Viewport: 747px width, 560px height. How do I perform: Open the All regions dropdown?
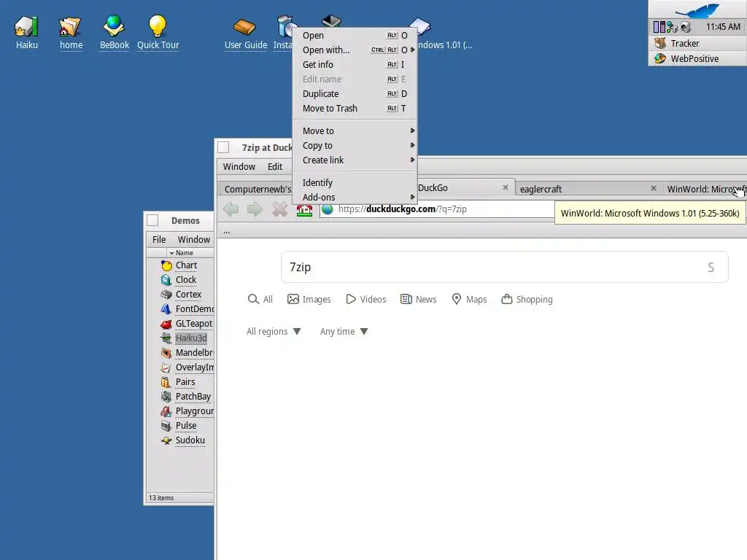pos(274,332)
